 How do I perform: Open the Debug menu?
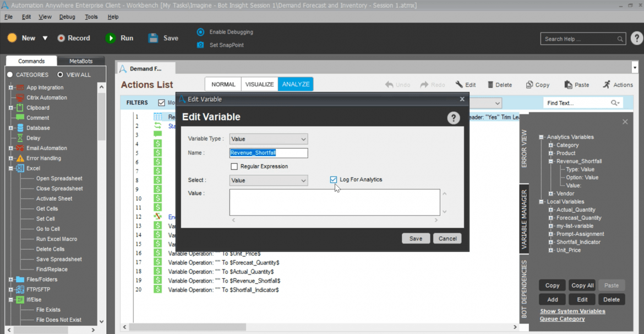67,17
